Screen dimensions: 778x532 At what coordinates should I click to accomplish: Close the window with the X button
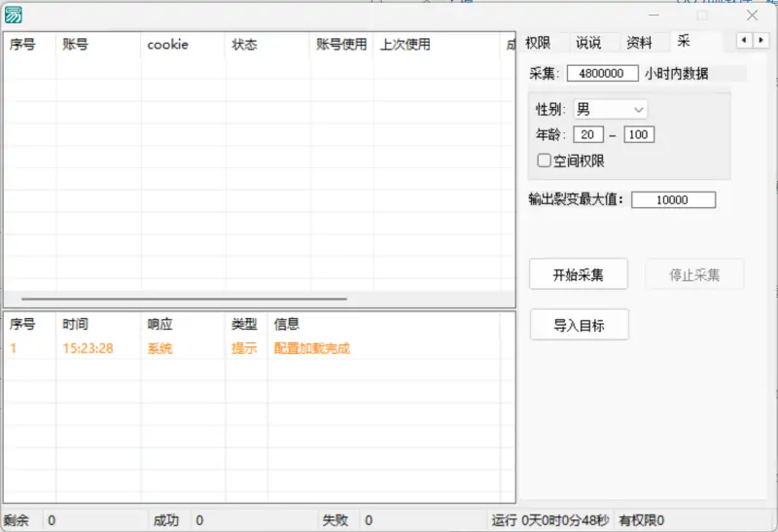point(752,15)
